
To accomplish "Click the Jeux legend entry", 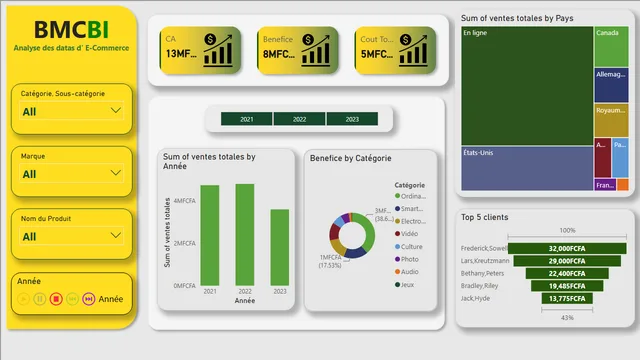I will (x=404, y=284).
